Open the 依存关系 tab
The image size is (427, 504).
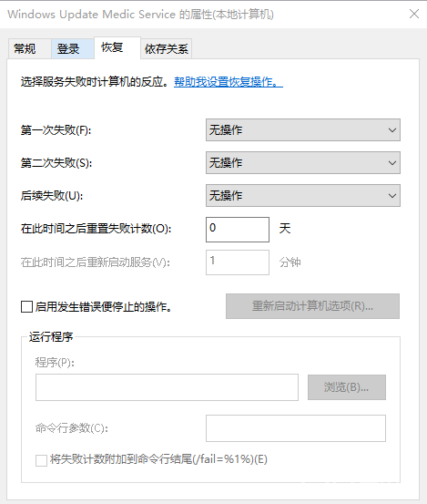[167, 49]
